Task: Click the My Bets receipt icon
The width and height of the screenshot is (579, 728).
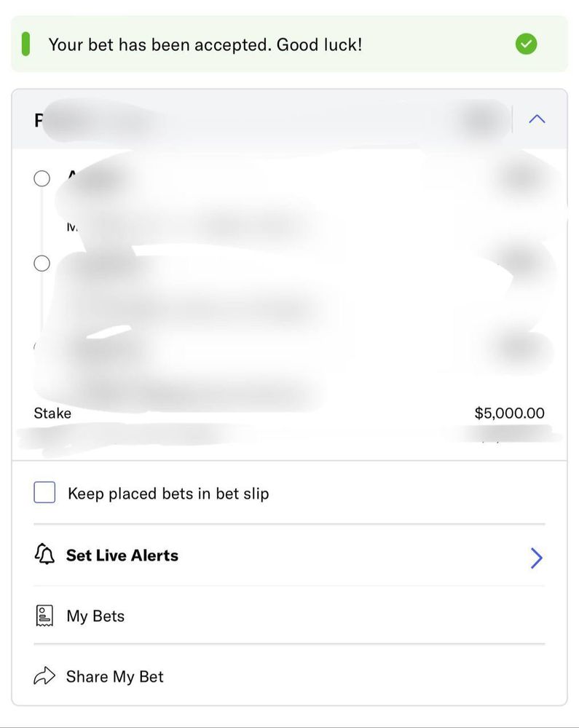Action: pyautogui.click(x=44, y=616)
